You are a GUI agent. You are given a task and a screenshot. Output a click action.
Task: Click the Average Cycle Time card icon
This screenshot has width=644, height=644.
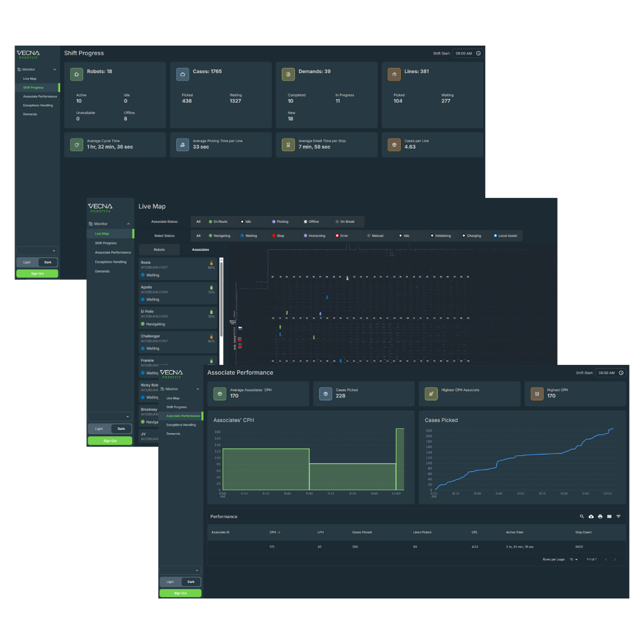click(76, 144)
